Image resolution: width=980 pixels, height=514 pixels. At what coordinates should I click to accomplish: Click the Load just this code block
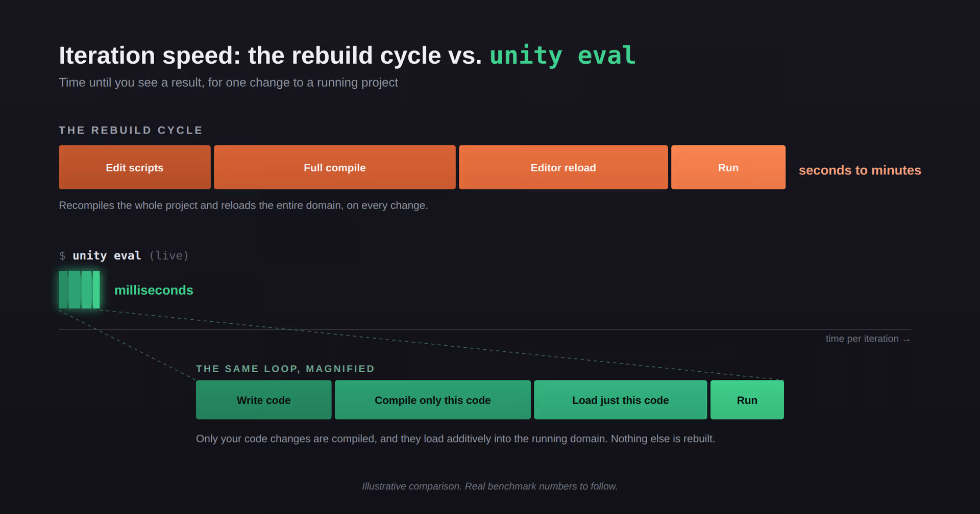click(x=621, y=400)
